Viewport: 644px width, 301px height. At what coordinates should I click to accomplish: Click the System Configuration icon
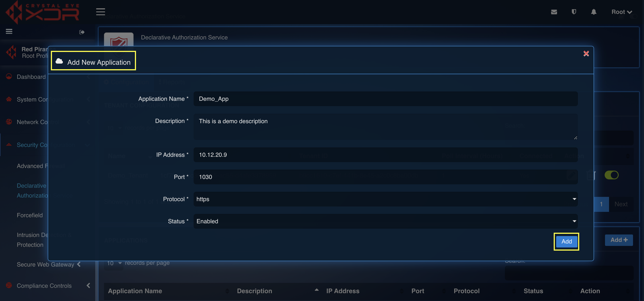(x=9, y=99)
